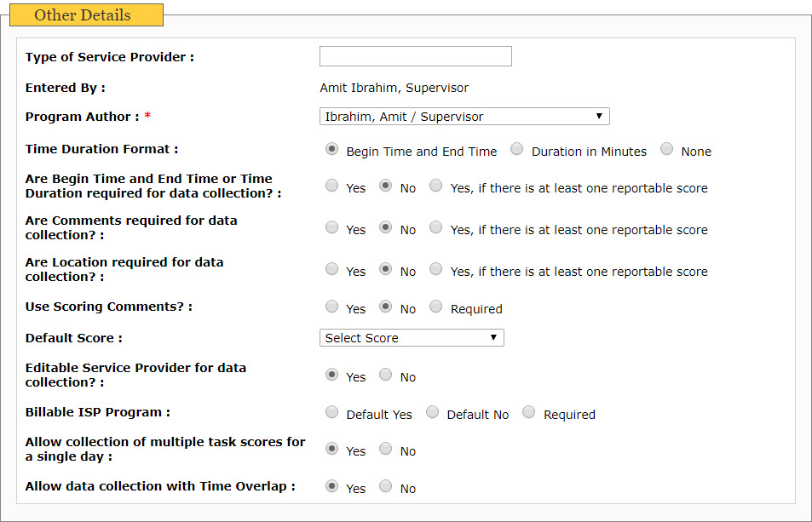The image size is (812, 522).
Task: Choose Duration in Minutes radio option
Action: pos(517,149)
